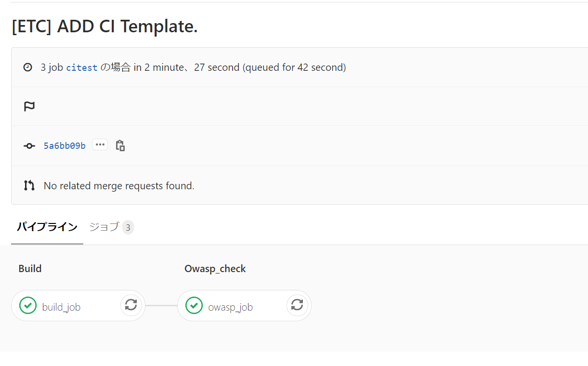This screenshot has height=366, width=588.
Task: Open the owasp_job job name
Action: point(230,307)
